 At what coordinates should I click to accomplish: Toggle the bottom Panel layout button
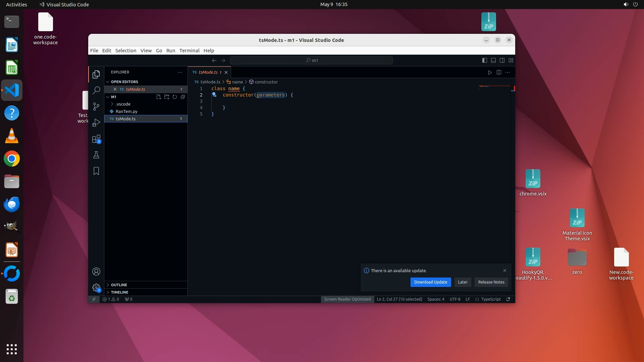click(493, 60)
